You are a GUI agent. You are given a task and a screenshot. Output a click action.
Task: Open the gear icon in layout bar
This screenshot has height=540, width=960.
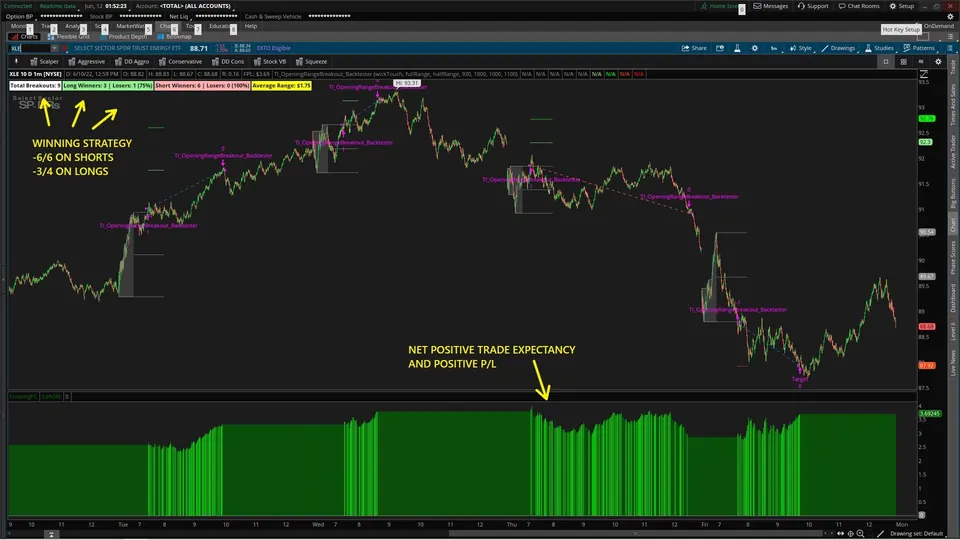tap(938, 61)
